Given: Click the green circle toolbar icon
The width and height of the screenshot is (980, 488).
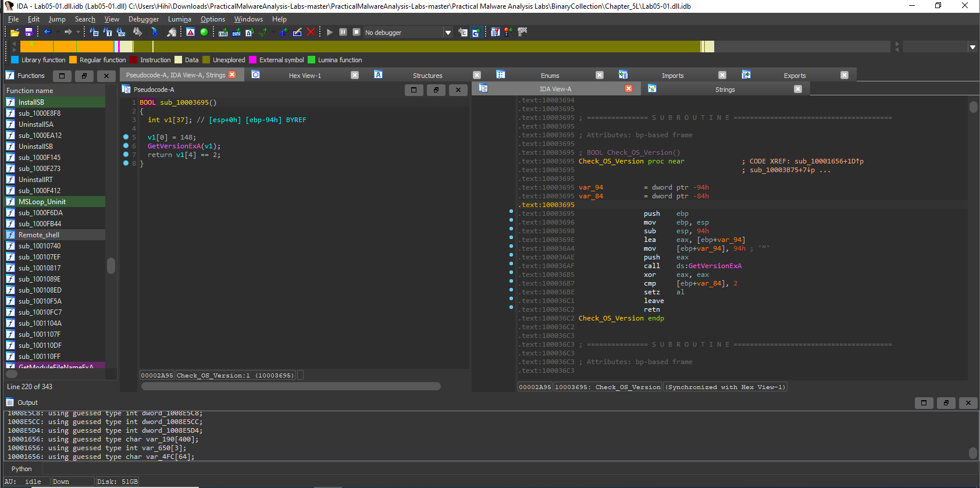Looking at the screenshot, I should 204,32.
